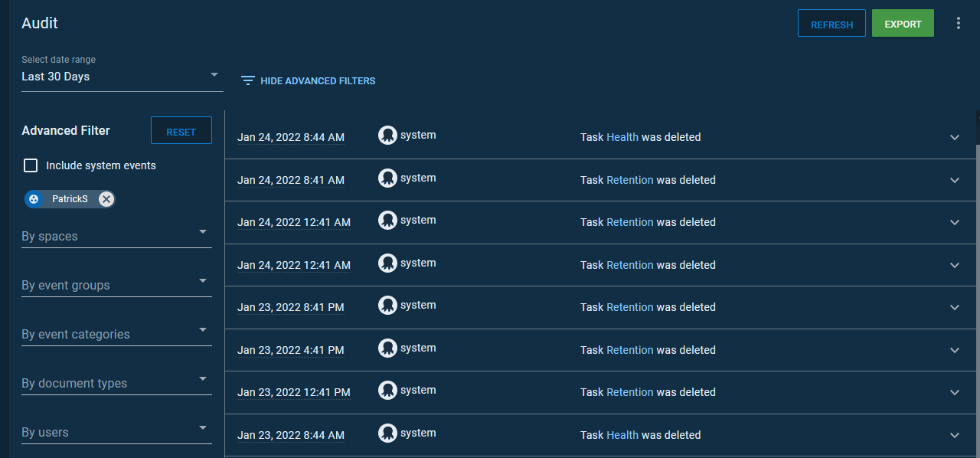Click the Refresh button
This screenshot has width=980, height=458.
(x=831, y=24)
